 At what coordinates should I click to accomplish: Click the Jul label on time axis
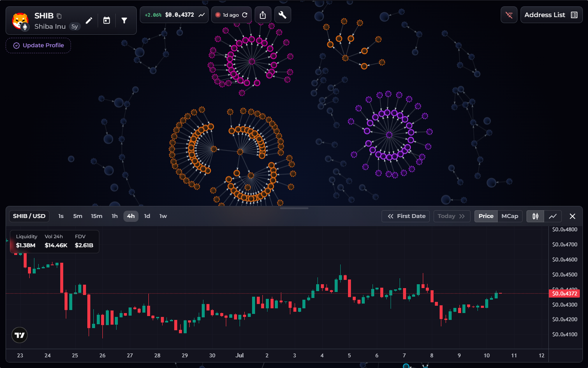[240, 355]
